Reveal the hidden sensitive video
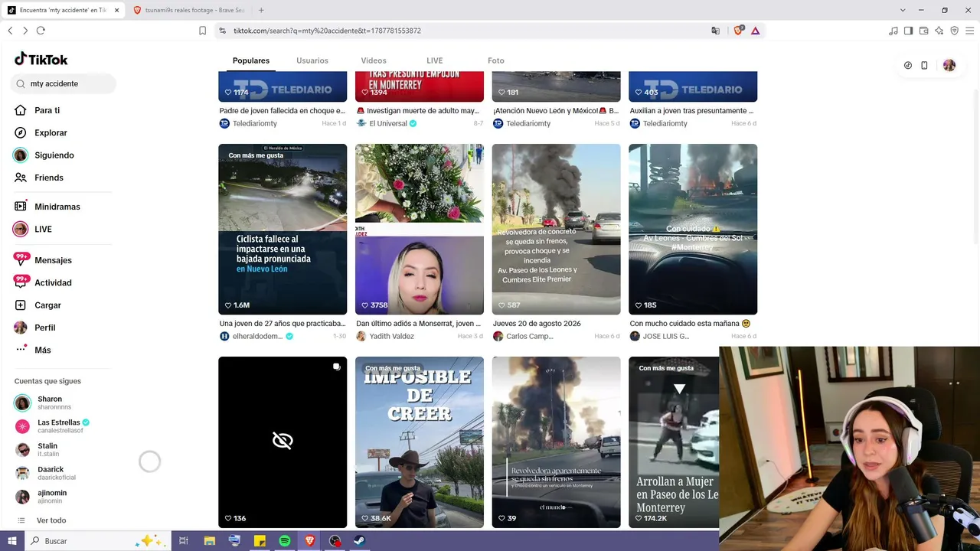Screen dimensions: 980x551 click(x=283, y=441)
